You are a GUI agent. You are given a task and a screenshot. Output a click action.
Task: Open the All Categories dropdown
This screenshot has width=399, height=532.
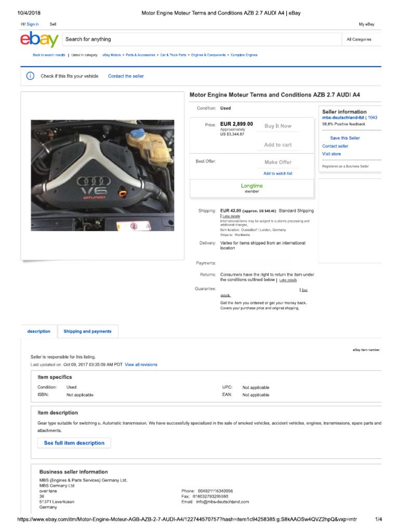pos(361,39)
